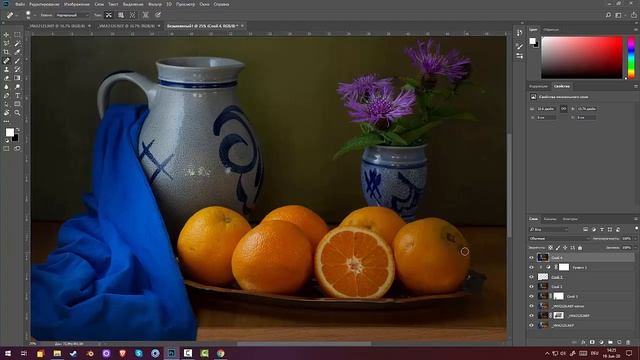Select the Gradient tool

coord(17,78)
